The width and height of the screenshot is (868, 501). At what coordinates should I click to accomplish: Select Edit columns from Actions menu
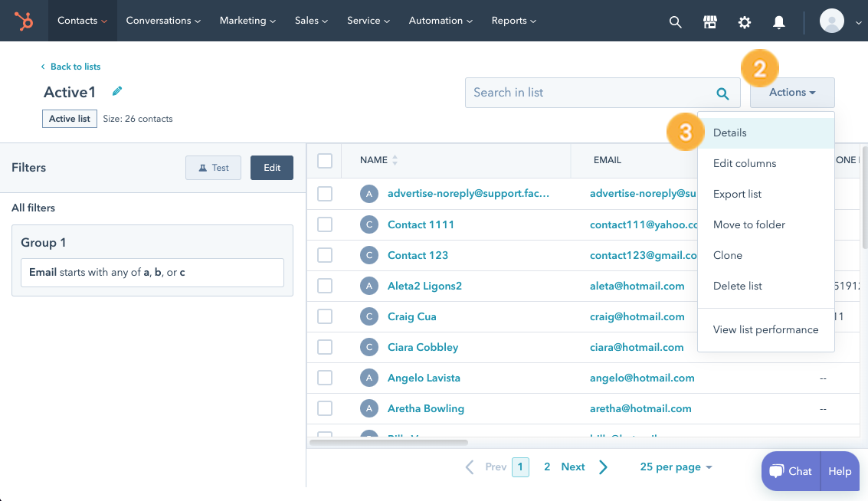click(766, 163)
